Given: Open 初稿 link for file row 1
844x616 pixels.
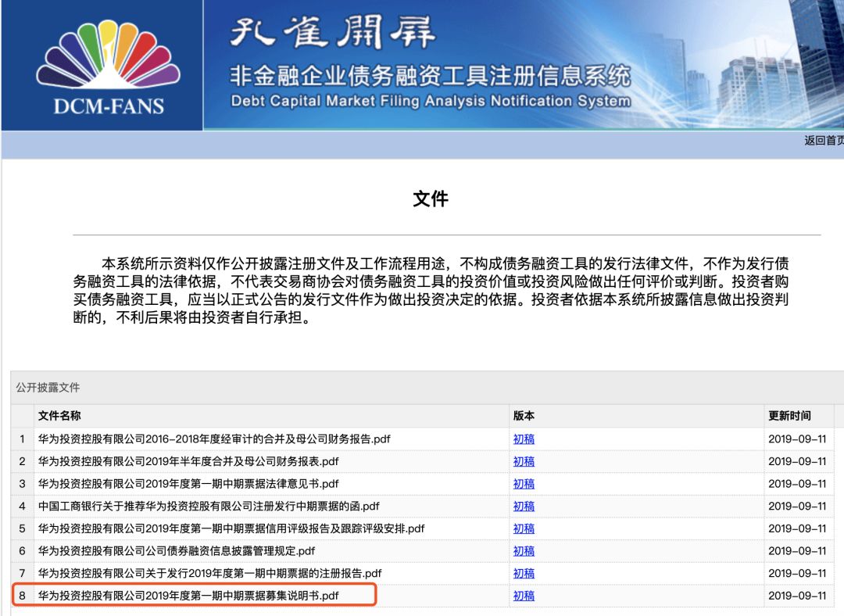Looking at the screenshot, I should (524, 439).
